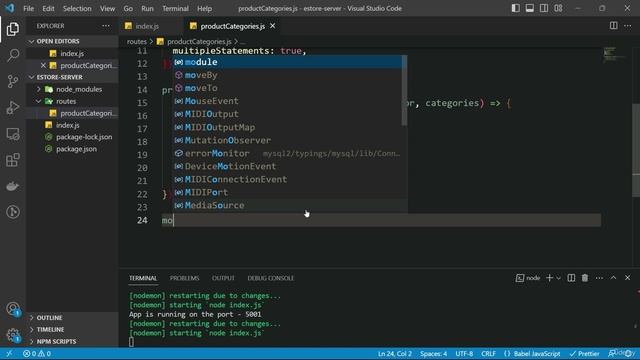Select the MouseEvent suggestion
The width and height of the screenshot is (640, 360).
click(x=287, y=101)
